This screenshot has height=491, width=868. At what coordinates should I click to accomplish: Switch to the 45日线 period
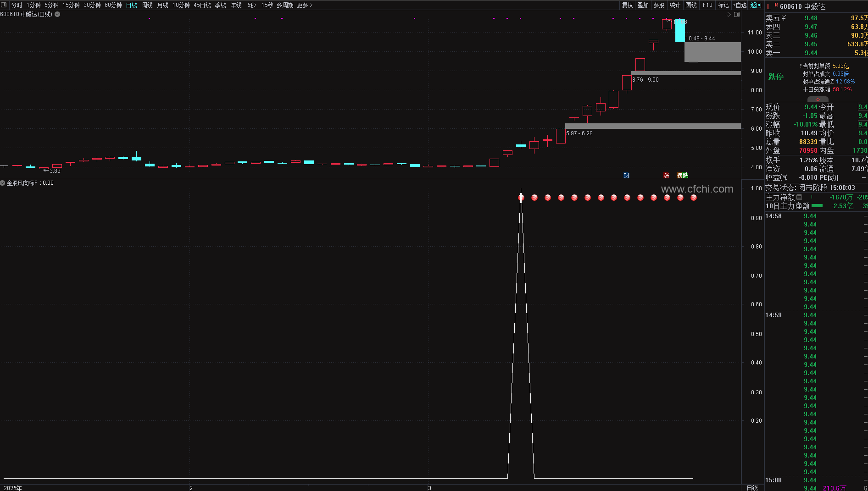[x=202, y=5]
